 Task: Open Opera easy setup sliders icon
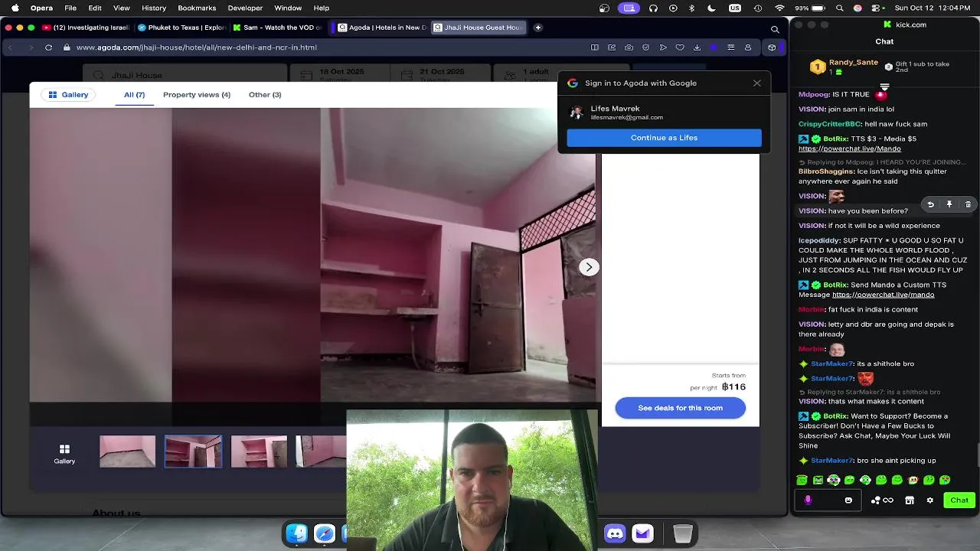[730, 47]
